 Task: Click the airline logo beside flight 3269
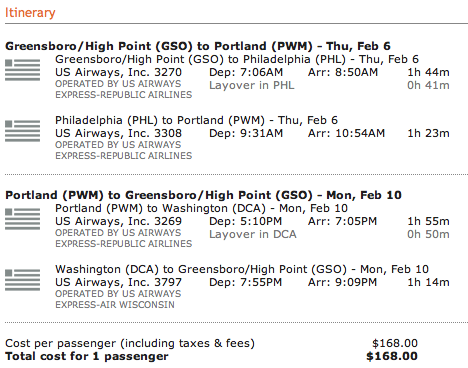pyautogui.click(x=22, y=219)
